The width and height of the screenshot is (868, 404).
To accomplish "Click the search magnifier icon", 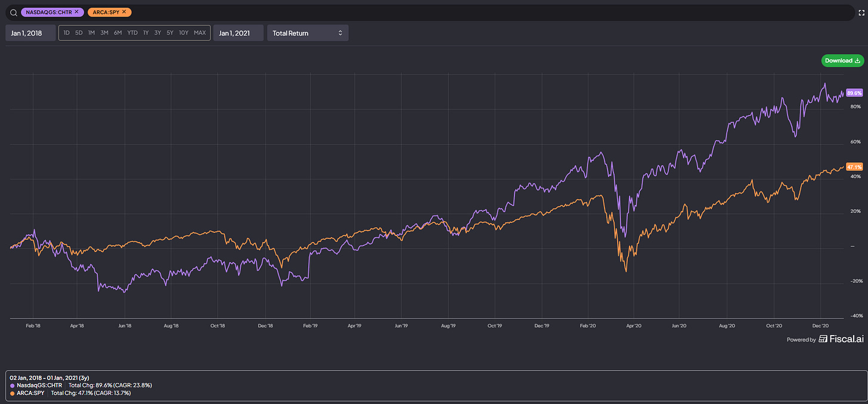I will tap(14, 12).
